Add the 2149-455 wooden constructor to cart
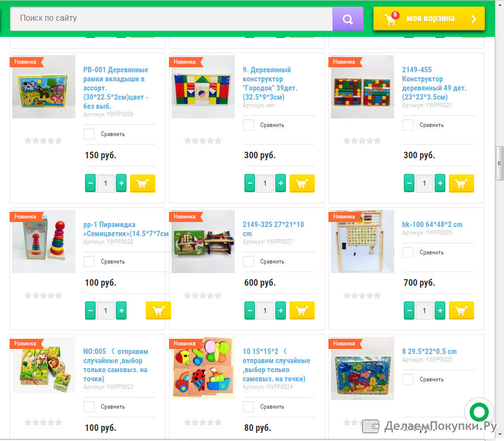 coord(461,184)
